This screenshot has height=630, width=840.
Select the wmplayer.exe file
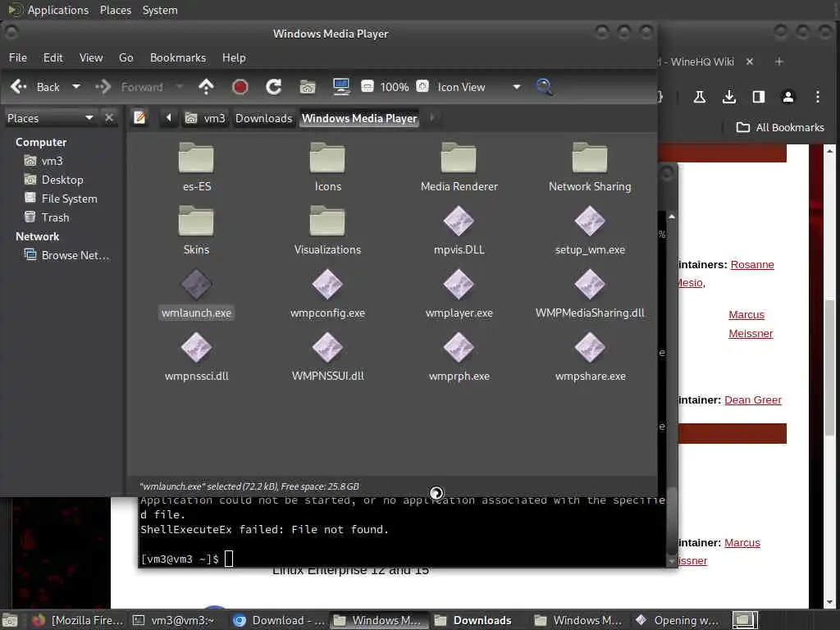[x=459, y=294]
